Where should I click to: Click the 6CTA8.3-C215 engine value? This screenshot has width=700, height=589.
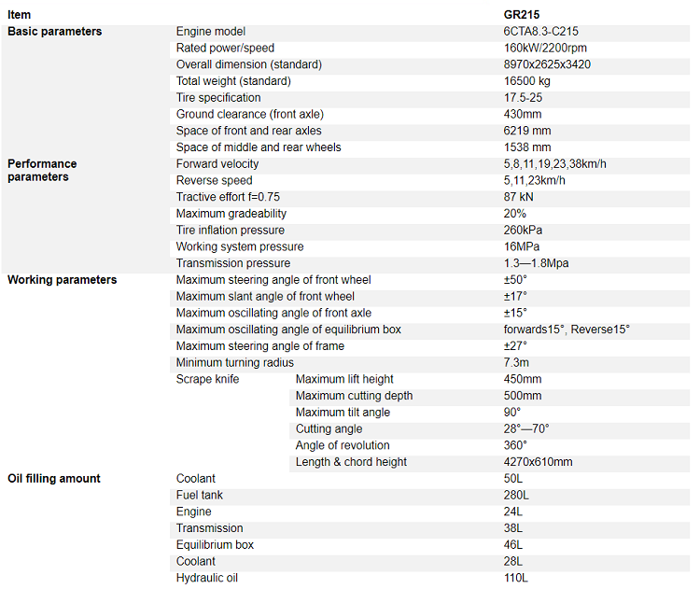click(x=540, y=31)
